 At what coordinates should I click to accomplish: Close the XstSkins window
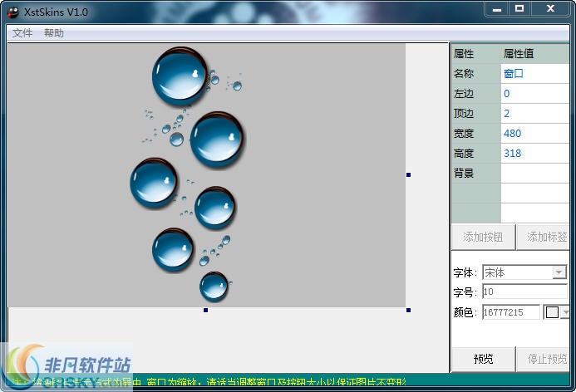click(x=550, y=9)
